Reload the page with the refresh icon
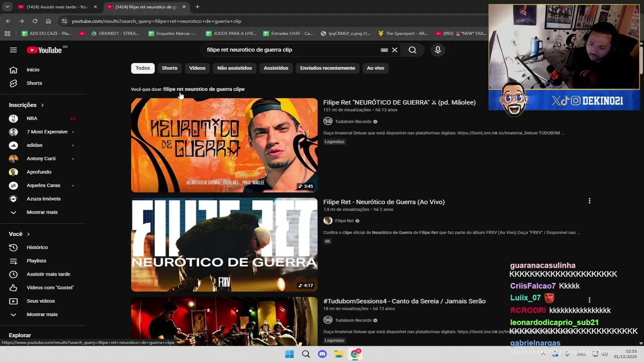 [35, 21]
